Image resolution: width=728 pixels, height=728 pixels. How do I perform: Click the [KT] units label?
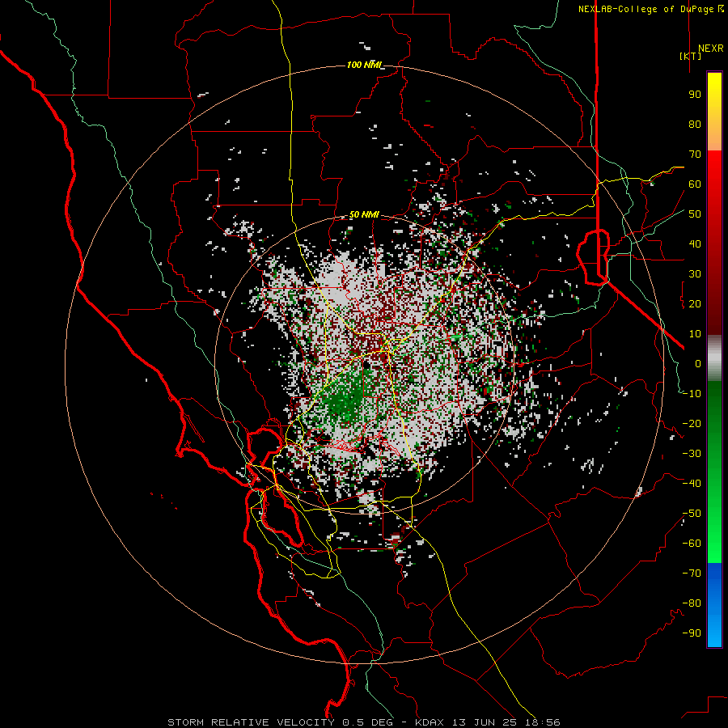click(x=691, y=56)
